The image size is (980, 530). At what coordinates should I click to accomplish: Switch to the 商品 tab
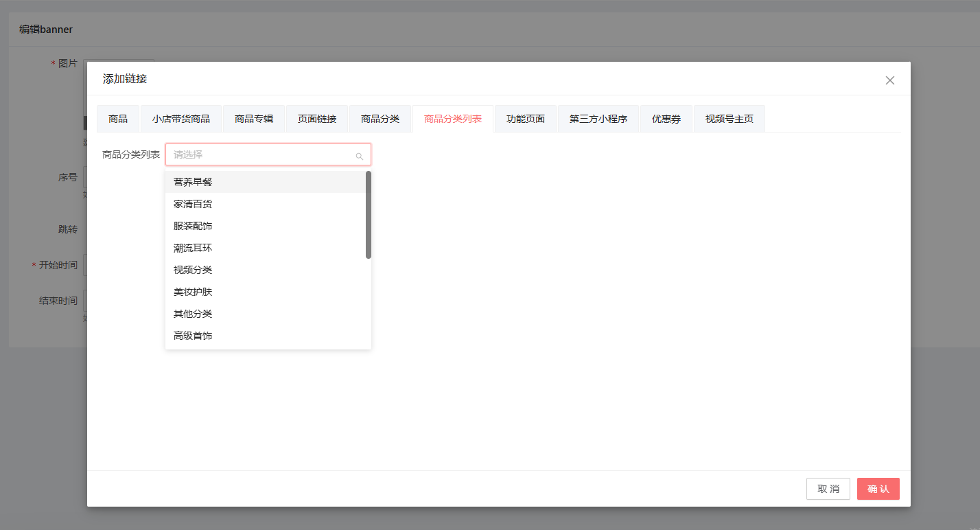118,119
